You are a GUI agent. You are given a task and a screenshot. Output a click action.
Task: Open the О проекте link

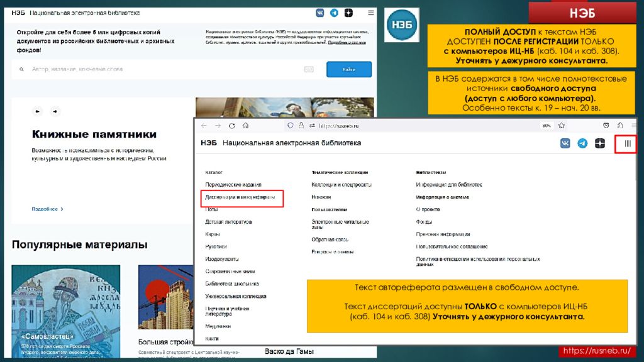(x=428, y=209)
